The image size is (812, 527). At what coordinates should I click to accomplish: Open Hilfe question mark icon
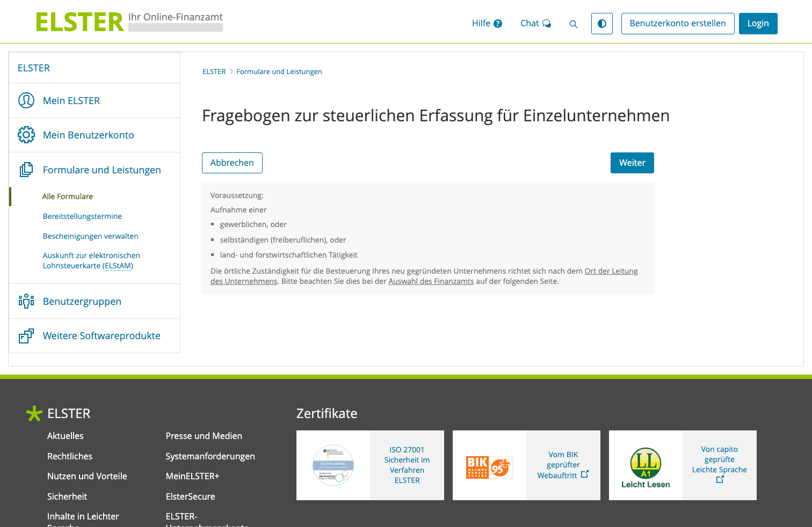click(x=498, y=24)
